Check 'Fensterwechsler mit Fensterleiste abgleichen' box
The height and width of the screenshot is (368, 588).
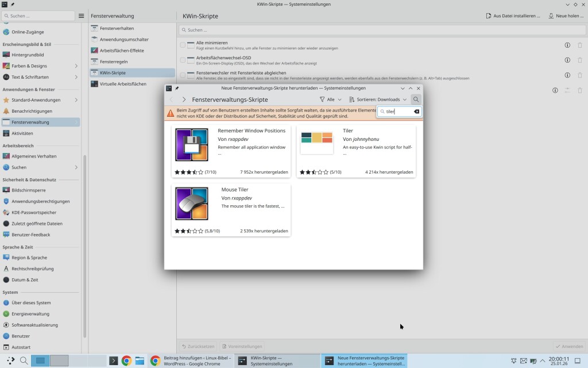183,75
